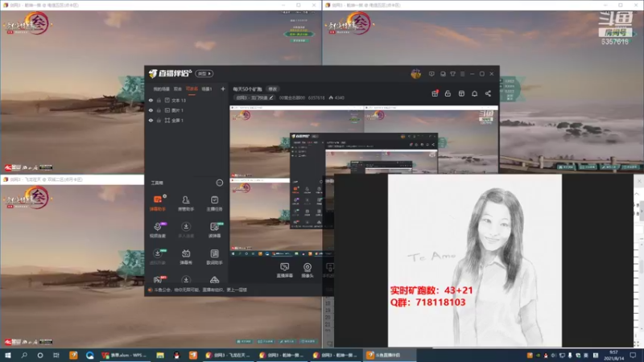Collapse the 工具箱 toolbox panel

click(x=219, y=183)
